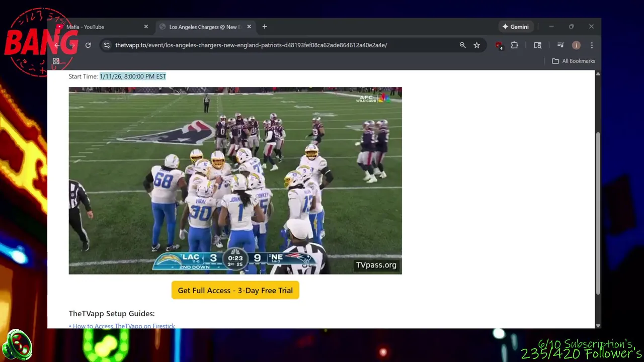This screenshot has width=644, height=362.
Task: Open a new tab with plus button
Action: coord(265,27)
